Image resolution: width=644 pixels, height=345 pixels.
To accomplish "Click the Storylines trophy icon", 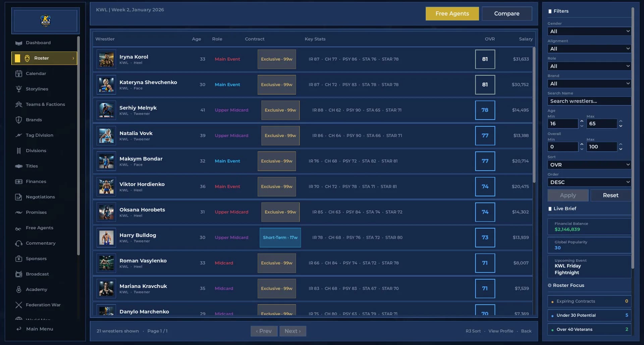I will click(x=19, y=89).
